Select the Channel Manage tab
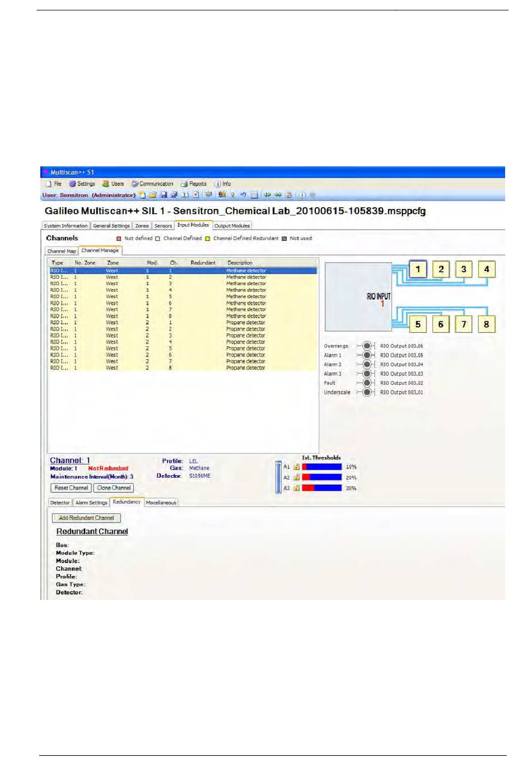The width and height of the screenshot is (532, 777). 100,250
